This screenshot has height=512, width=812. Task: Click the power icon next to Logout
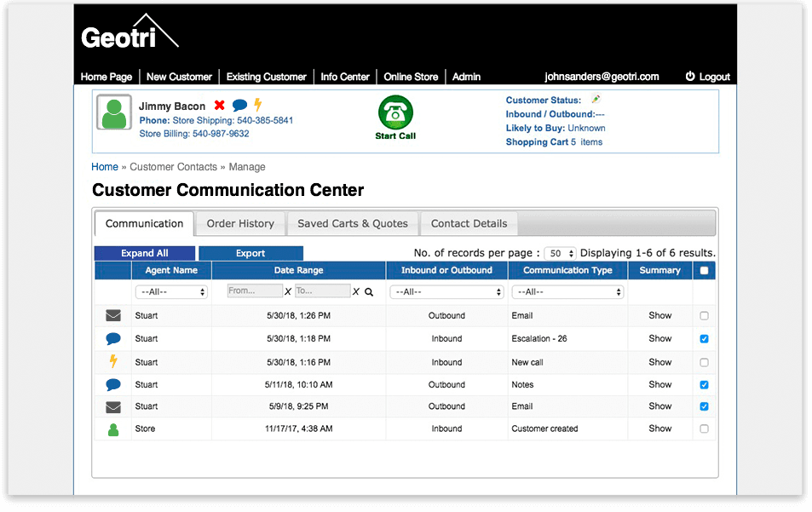(x=690, y=76)
